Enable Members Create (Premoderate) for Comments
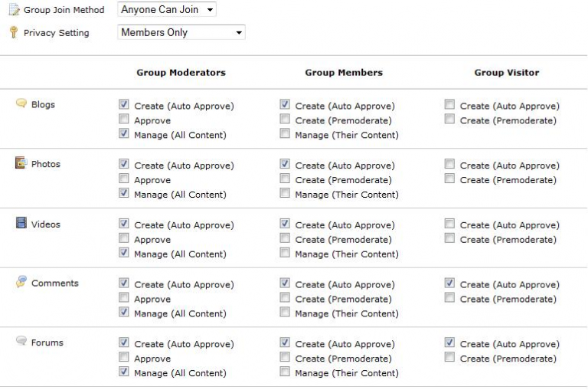This screenshot has height=390, width=588. tap(285, 297)
